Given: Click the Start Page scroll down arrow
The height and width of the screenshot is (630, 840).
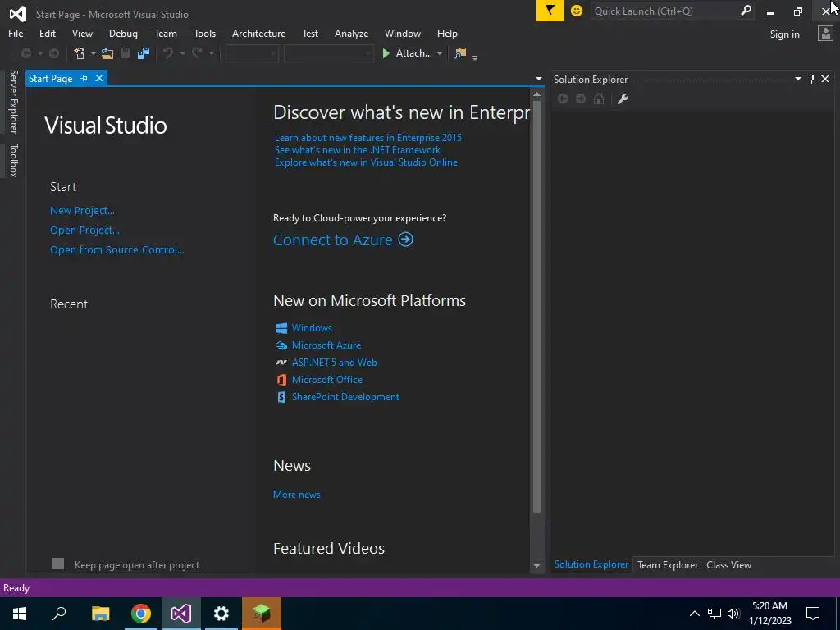Looking at the screenshot, I should click(536, 565).
